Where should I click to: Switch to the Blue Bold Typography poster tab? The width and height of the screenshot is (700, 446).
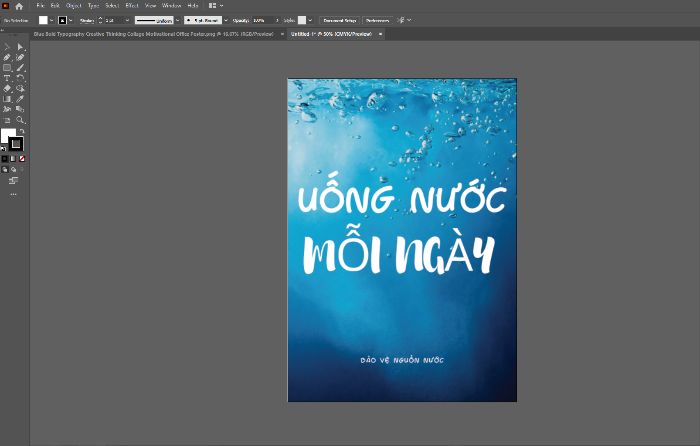[153, 34]
